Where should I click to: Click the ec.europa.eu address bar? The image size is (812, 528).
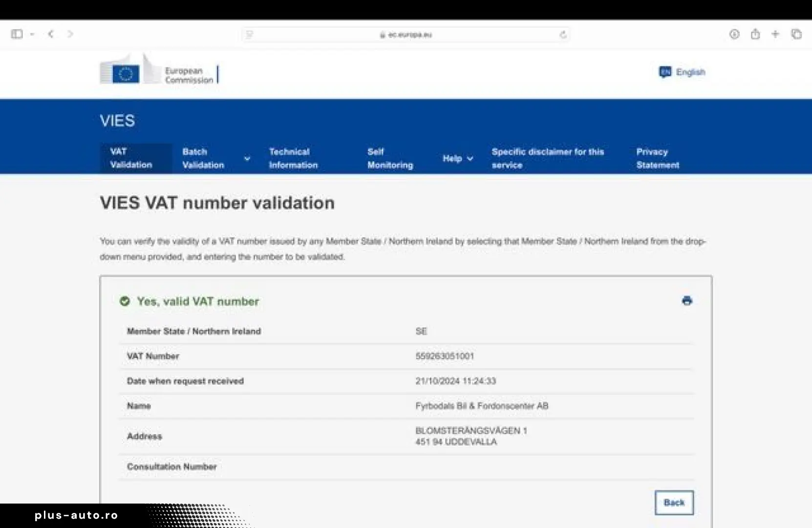coord(406,35)
